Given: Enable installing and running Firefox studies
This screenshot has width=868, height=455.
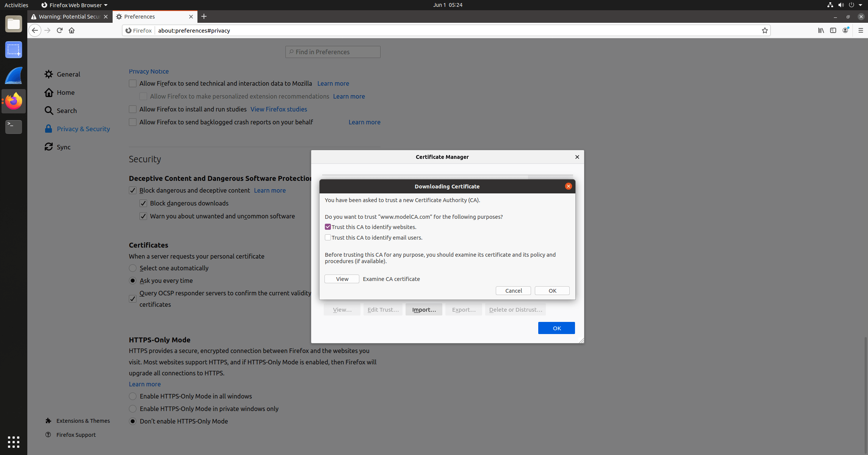Looking at the screenshot, I should pyautogui.click(x=133, y=109).
